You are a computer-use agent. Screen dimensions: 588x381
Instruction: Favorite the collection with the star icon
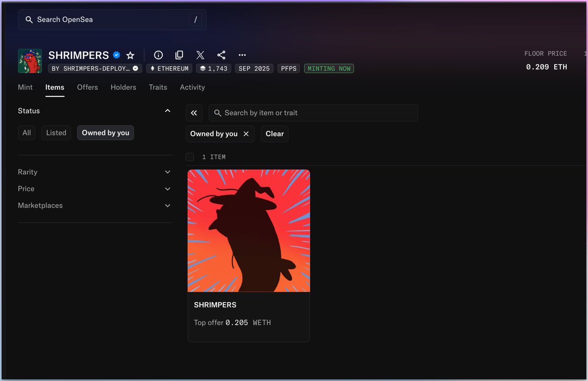(x=130, y=55)
